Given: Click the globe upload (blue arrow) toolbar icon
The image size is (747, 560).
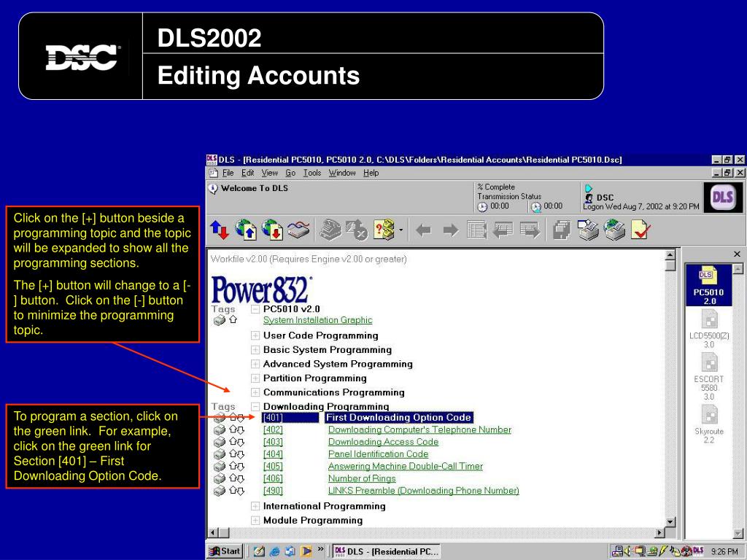Looking at the screenshot, I should (x=247, y=230).
